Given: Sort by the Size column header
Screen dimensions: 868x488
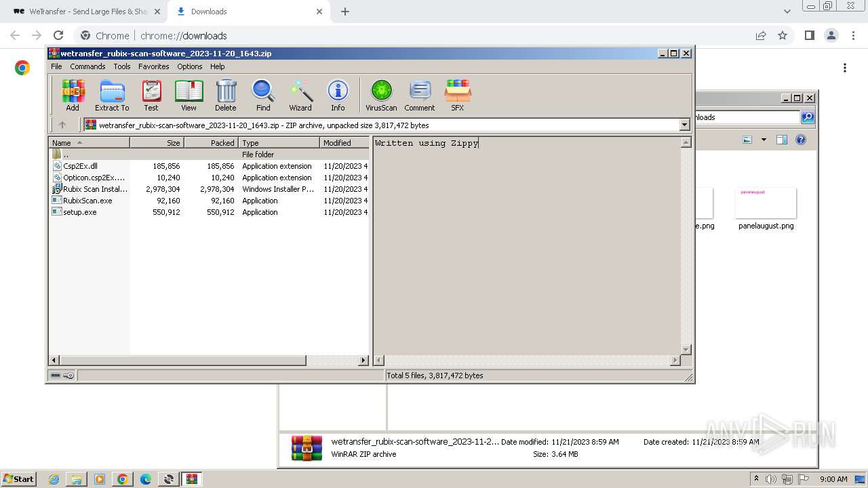Looking at the screenshot, I should [x=157, y=142].
